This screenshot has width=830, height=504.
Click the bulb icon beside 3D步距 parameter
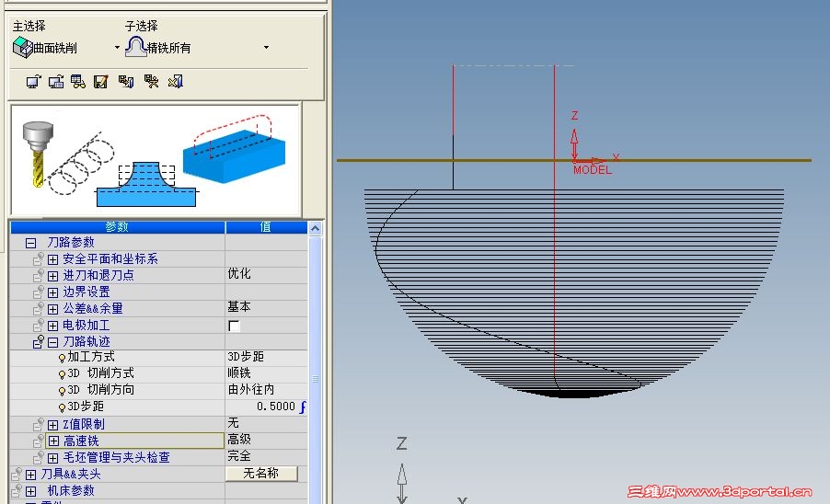[x=62, y=407]
